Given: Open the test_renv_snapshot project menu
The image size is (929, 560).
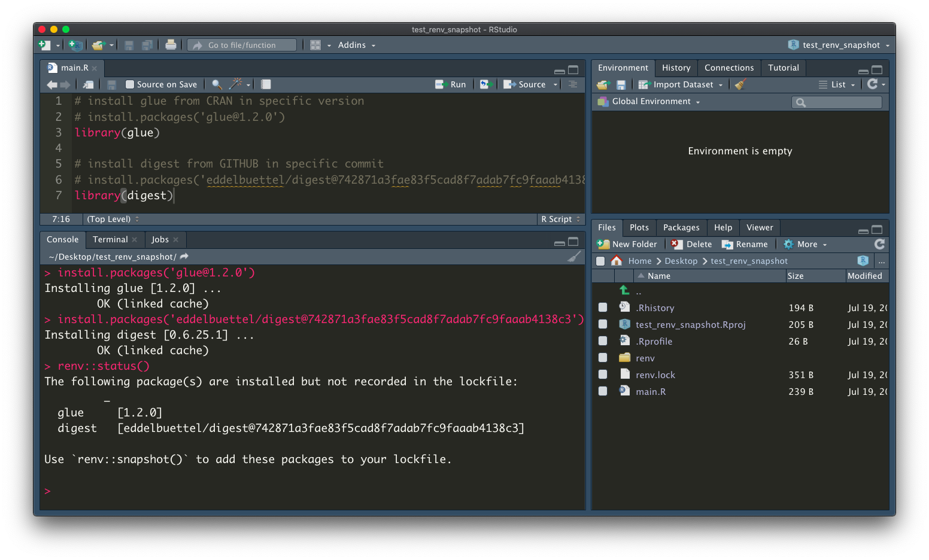Looking at the screenshot, I should point(840,45).
